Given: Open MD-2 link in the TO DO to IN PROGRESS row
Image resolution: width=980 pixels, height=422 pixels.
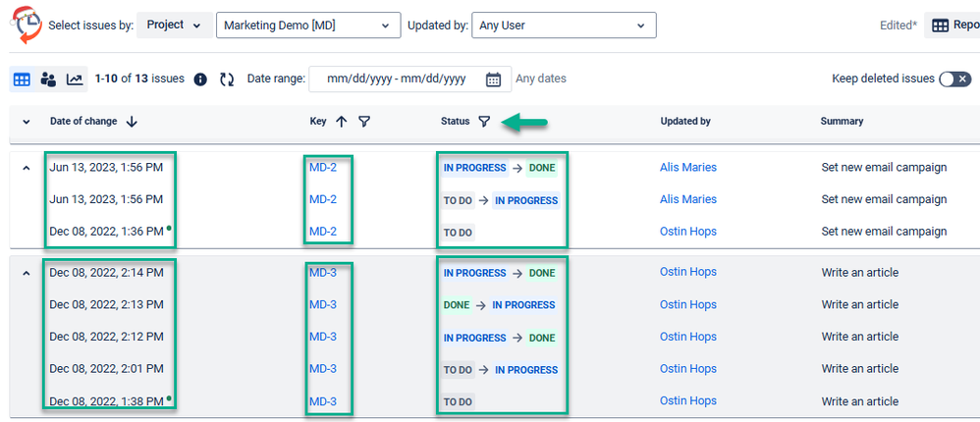Looking at the screenshot, I should (x=323, y=199).
